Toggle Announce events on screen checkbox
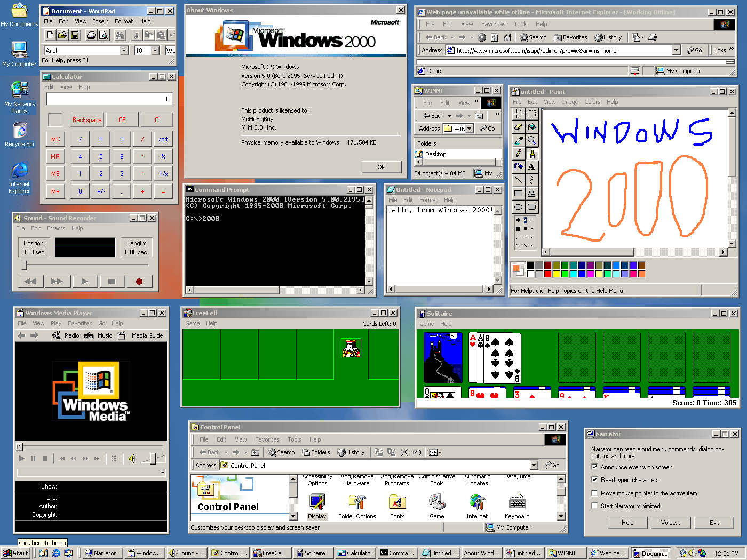Screen dimensions: 747x560 tap(594, 467)
